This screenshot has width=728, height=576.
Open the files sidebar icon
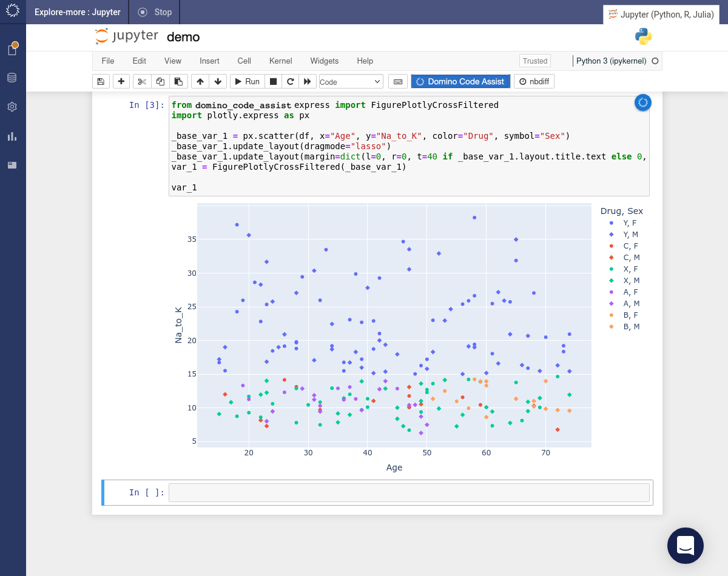[x=12, y=49]
